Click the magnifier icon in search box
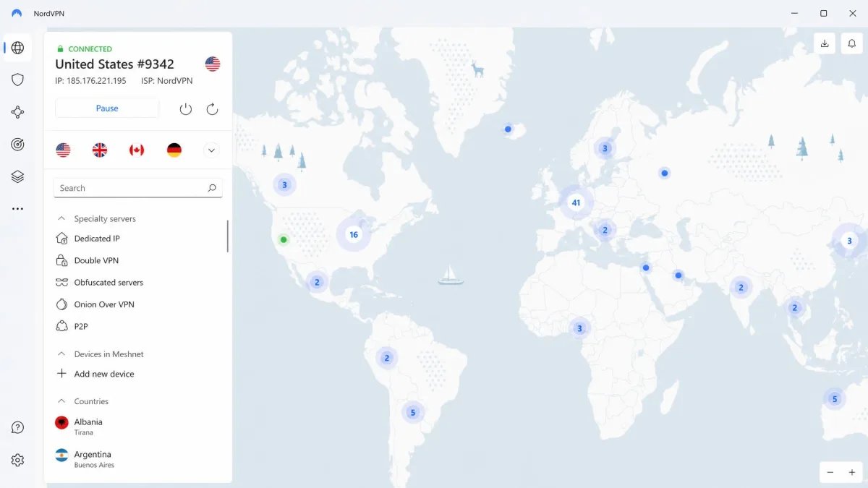This screenshot has width=868, height=488. tap(212, 188)
